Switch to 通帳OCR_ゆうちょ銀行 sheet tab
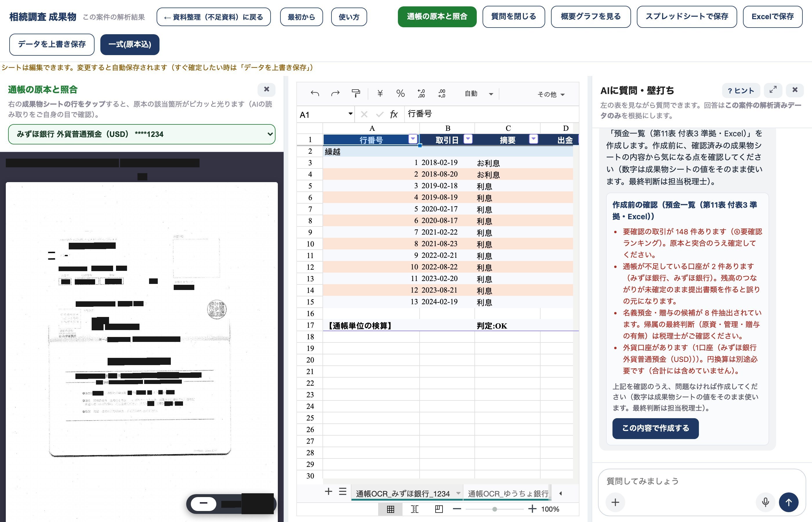812x522 pixels. 508,494
